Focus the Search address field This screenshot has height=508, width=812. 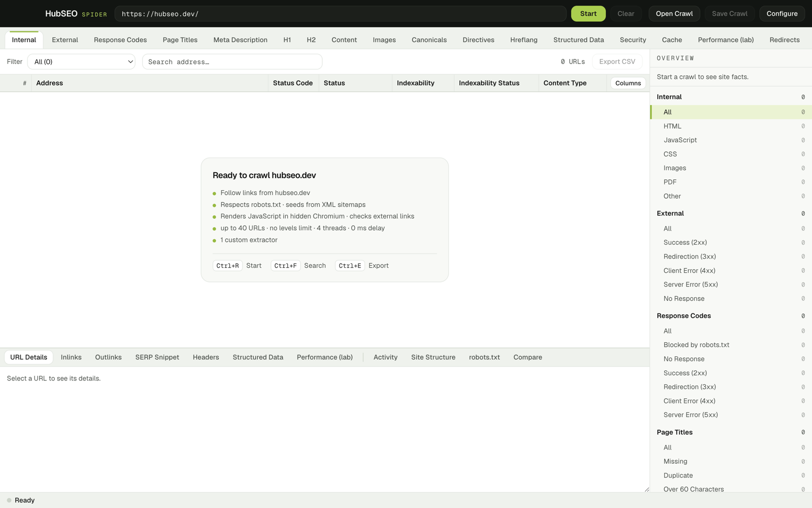[x=232, y=61]
